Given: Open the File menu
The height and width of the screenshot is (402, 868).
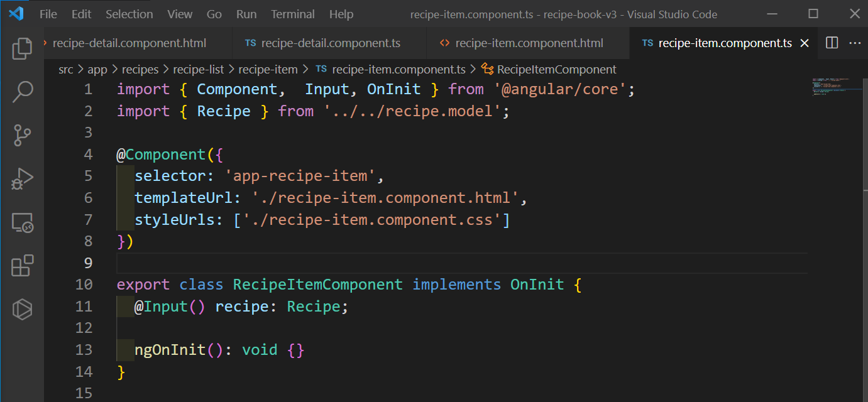Looking at the screenshot, I should click(48, 14).
